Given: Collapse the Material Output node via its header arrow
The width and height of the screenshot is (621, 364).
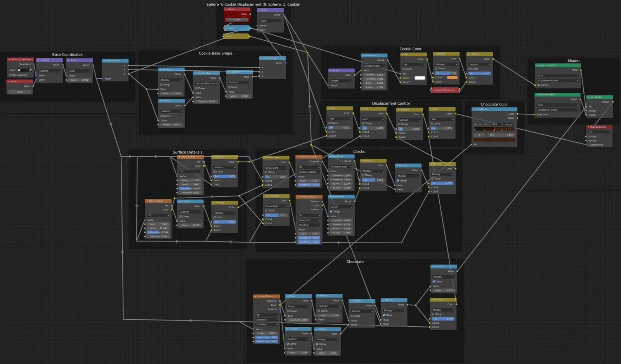Looking at the screenshot, I should click(x=588, y=127).
